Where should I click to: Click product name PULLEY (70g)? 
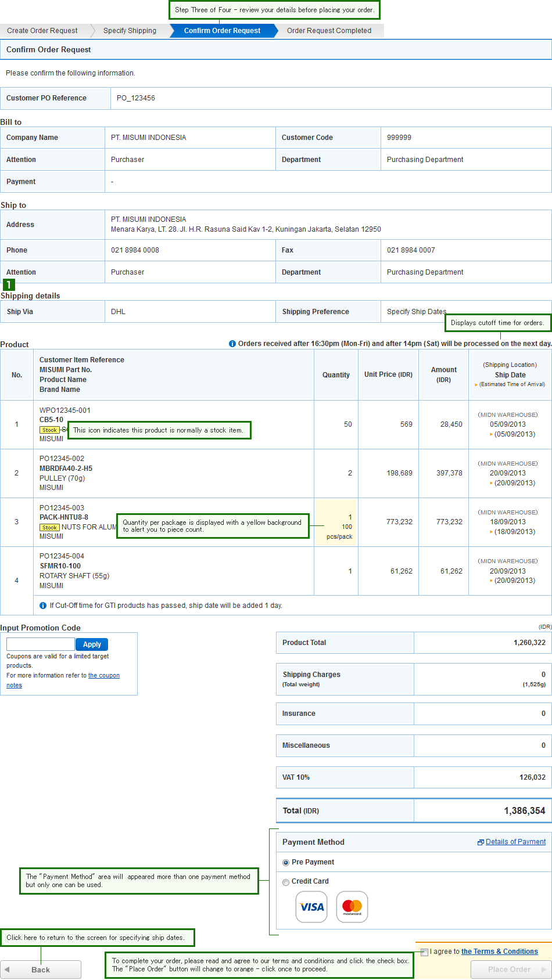[62, 478]
